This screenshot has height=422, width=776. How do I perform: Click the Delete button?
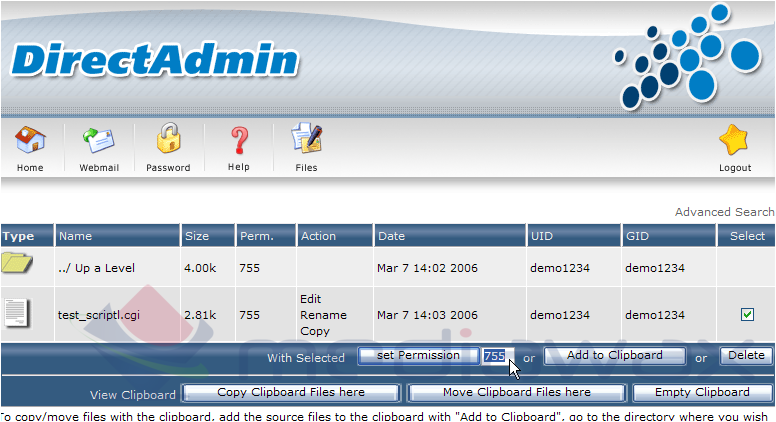pos(746,356)
